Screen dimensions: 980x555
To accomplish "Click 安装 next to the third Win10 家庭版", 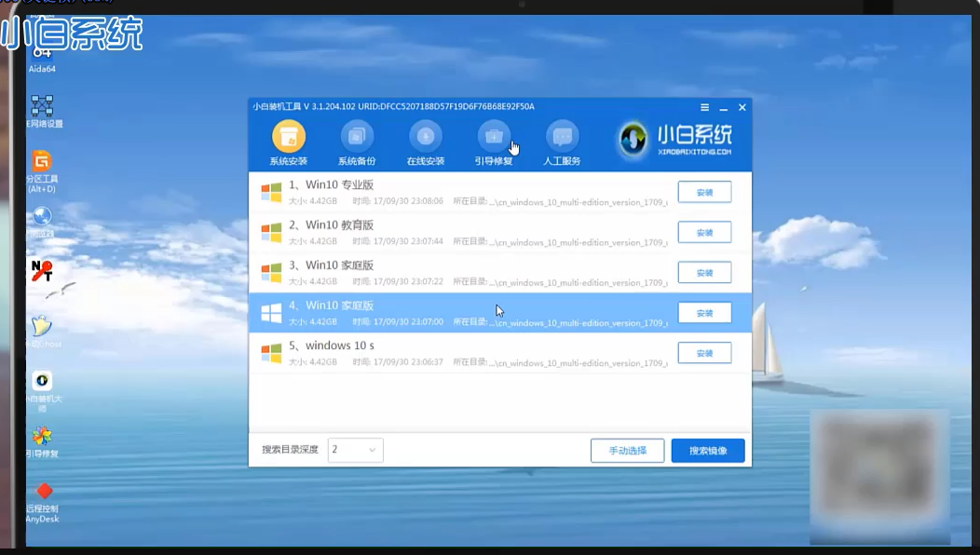I will [704, 272].
